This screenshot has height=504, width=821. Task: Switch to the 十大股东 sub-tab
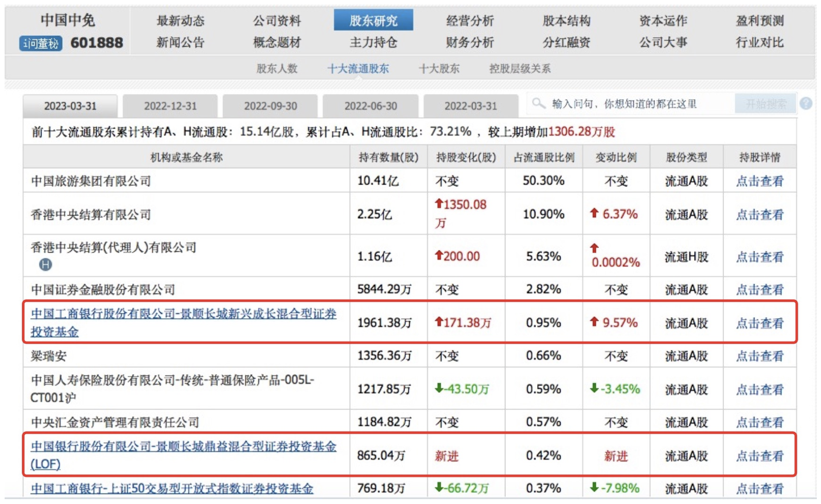[439, 68]
